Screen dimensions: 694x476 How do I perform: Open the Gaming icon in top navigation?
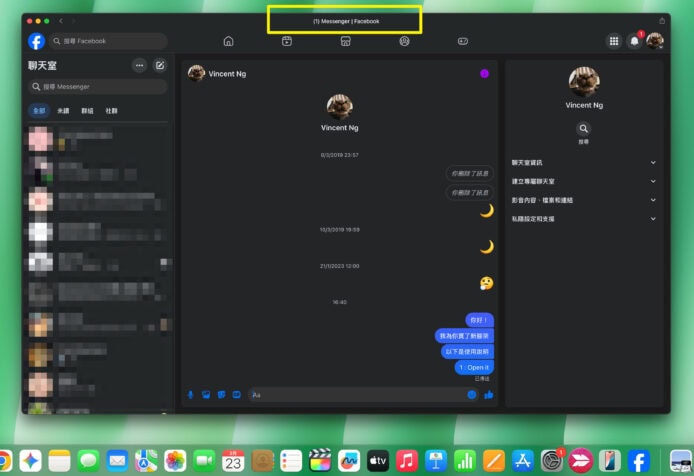click(x=463, y=41)
